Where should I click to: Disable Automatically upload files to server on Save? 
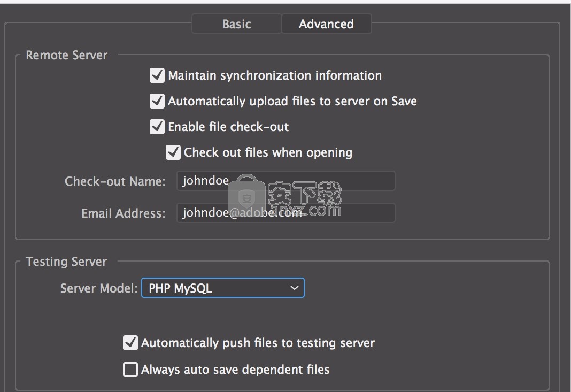click(157, 101)
